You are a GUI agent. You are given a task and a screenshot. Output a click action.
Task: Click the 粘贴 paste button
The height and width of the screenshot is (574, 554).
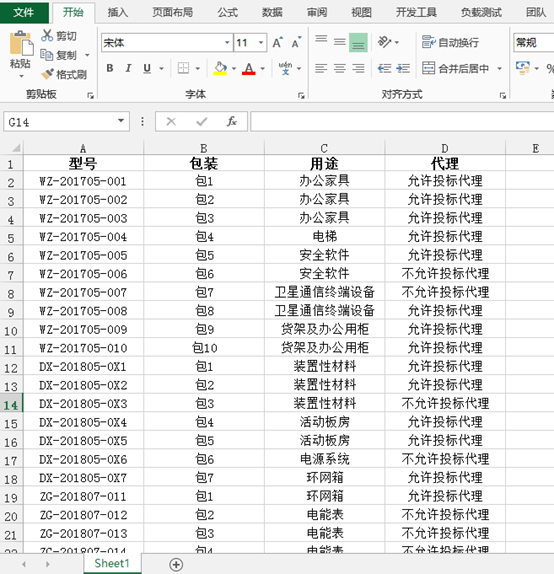point(21,54)
